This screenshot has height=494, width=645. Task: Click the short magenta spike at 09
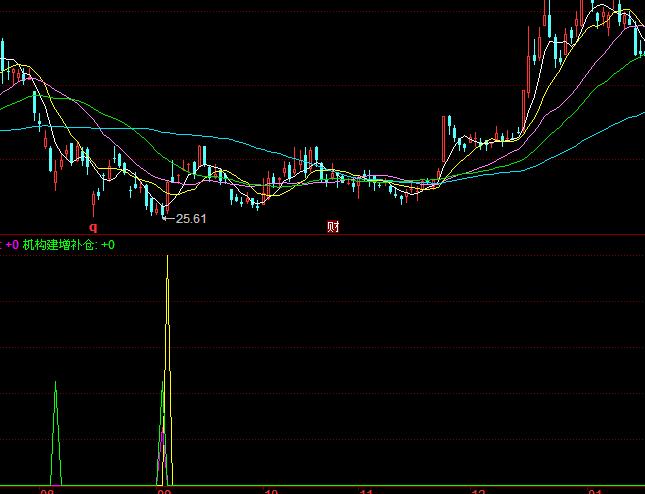pyautogui.click(x=163, y=455)
